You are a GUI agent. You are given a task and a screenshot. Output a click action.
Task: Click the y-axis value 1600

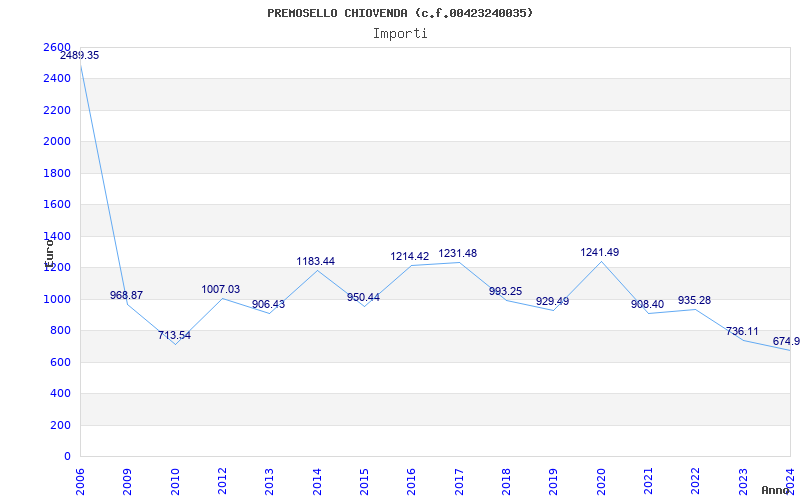(x=57, y=205)
